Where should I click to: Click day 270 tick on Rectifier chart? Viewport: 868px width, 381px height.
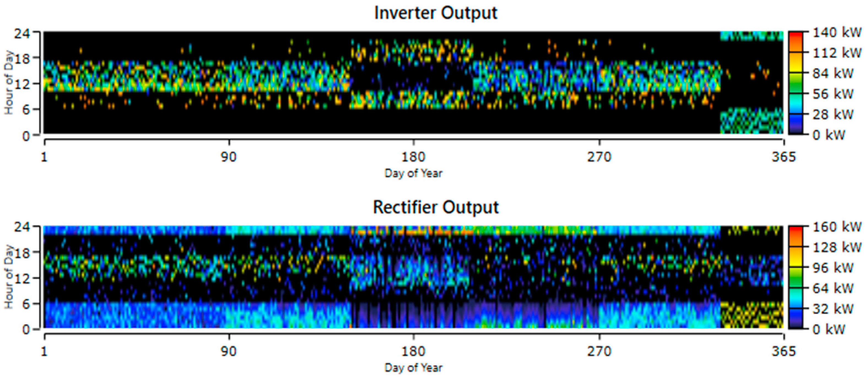[x=599, y=351]
